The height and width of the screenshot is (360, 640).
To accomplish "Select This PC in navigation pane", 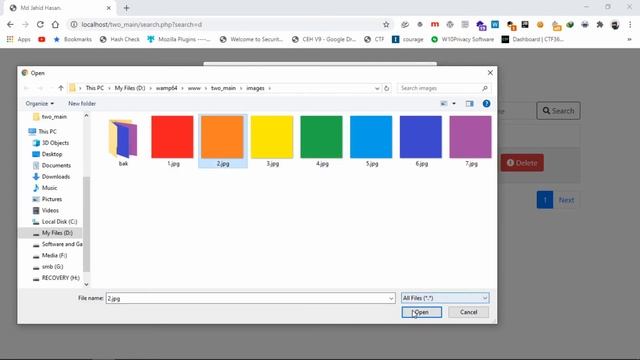I will click(x=47, y=131).
